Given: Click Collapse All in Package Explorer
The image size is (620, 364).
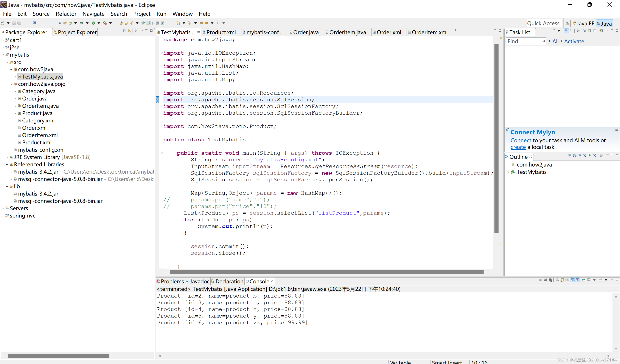Looking at the screenshot, I should click(x=124, y=31).
